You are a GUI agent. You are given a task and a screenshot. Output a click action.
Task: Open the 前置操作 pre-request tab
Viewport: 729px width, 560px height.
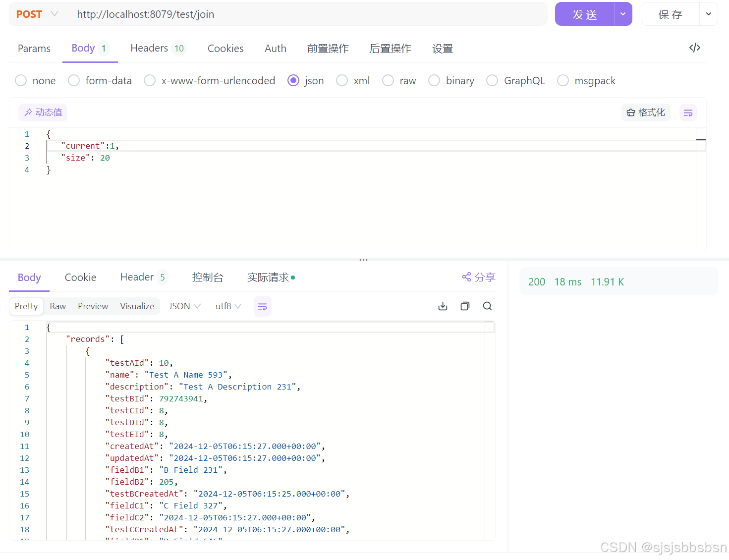[x=328, y=49]
